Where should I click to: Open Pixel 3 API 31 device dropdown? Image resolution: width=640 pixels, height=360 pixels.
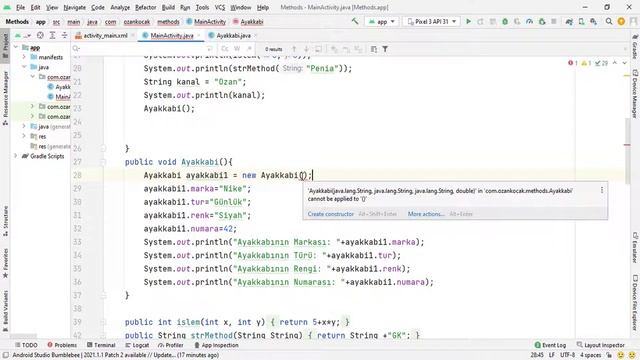[432, 22]
